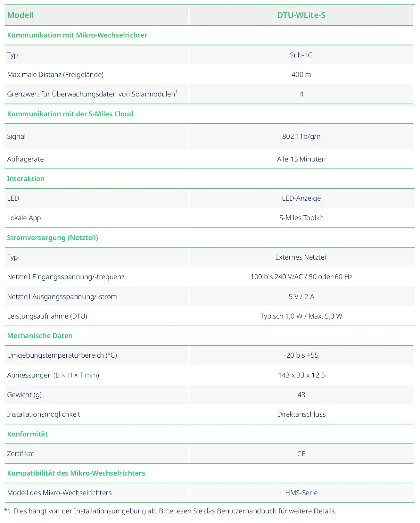Click the Abmessungen value 143 x 33 x 12,5
The image size is (420, 523).
click(x=301, y=375)
